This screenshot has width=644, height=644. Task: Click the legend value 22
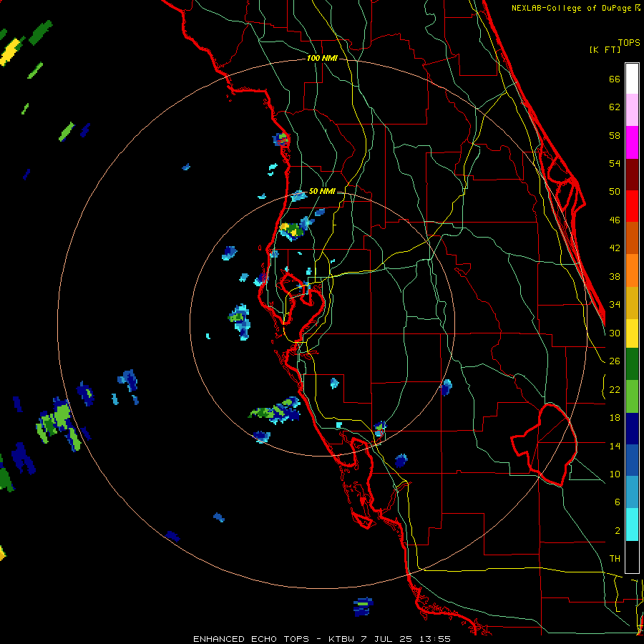[615, 390]
